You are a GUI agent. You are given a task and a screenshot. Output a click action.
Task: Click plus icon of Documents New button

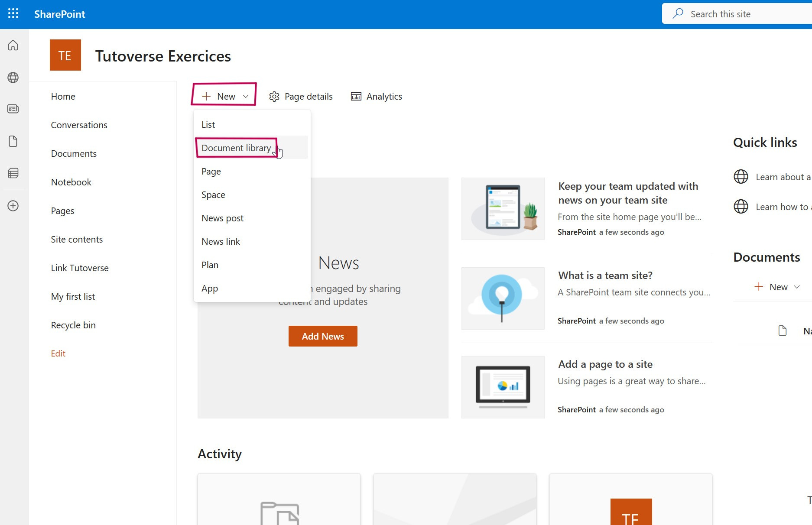tap(759, 287)
